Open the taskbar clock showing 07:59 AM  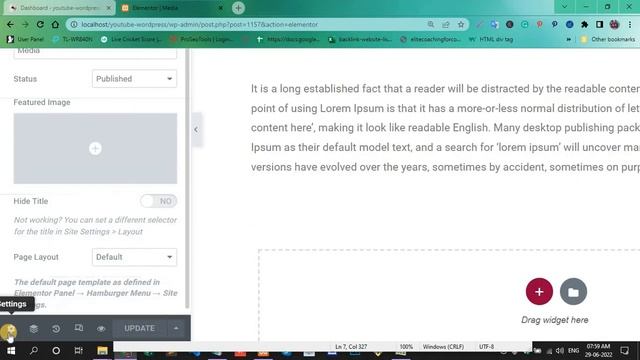[x=598, y=351]
